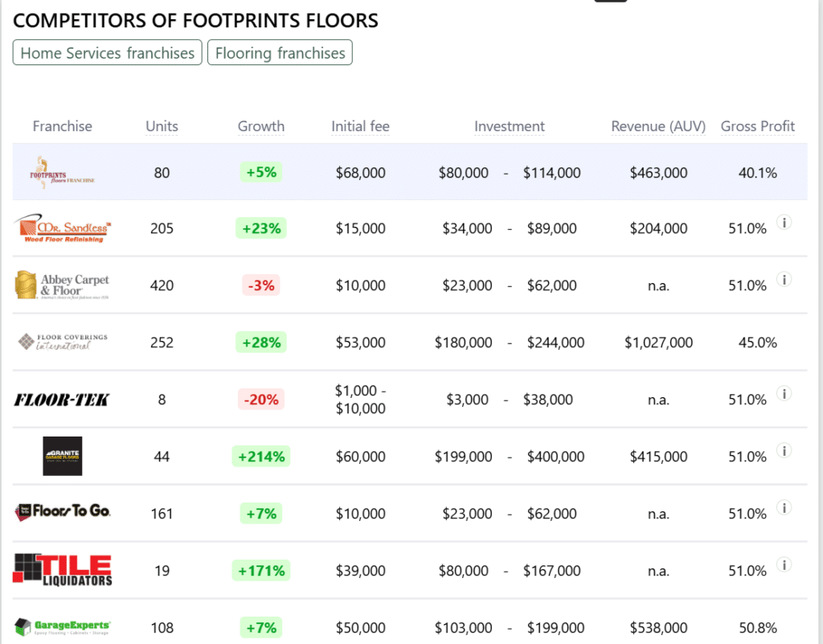Click the +28% growth badge
823x644 pixels.
point(261,343)
